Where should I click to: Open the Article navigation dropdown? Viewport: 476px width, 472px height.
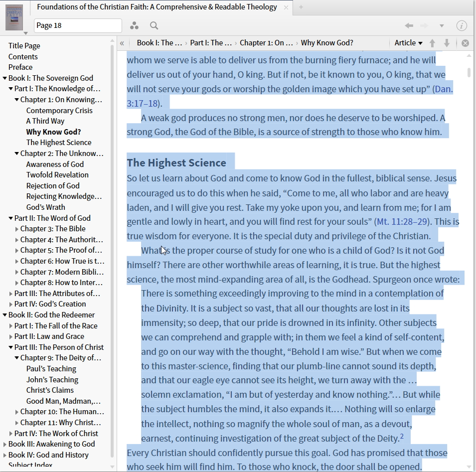pos(408,43)
